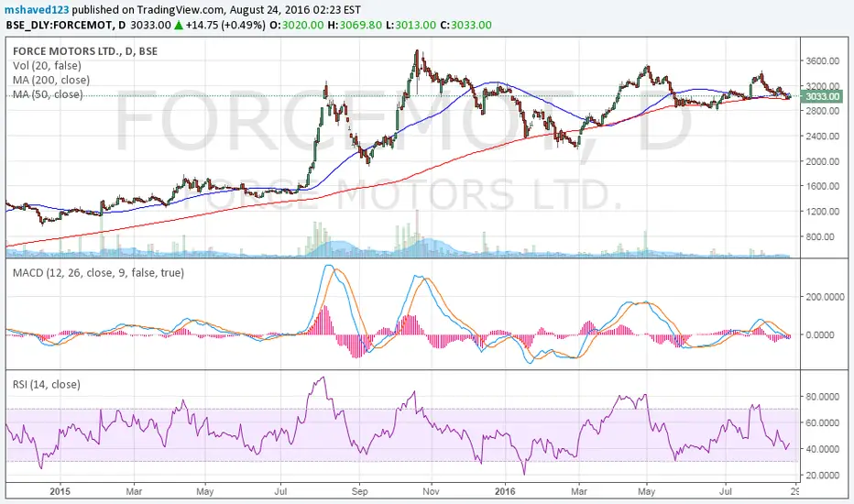Click the 3600.00 price axis label
Image resolution: width=854 pixels, height=504 pixels.
click(823, 61)
